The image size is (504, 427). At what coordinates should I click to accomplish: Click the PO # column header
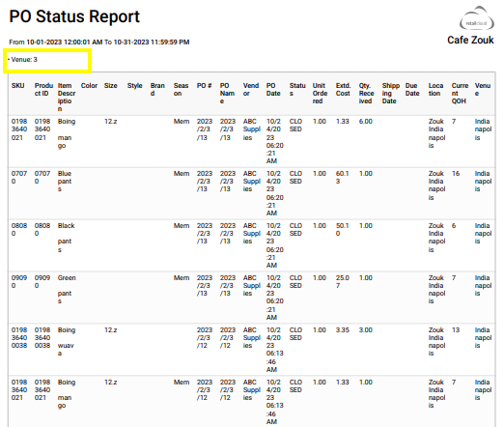(x=205, y=86)
